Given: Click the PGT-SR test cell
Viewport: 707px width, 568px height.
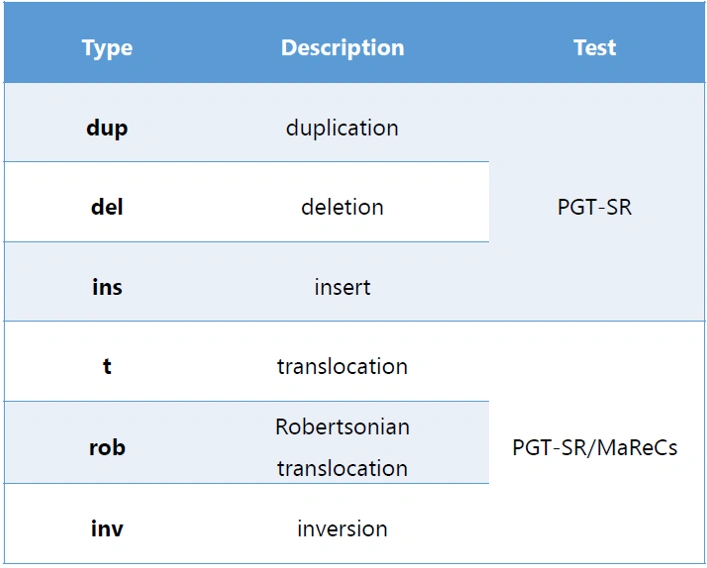Looking at the screenshot, I should pyautogui.click(x=595, y=207).
